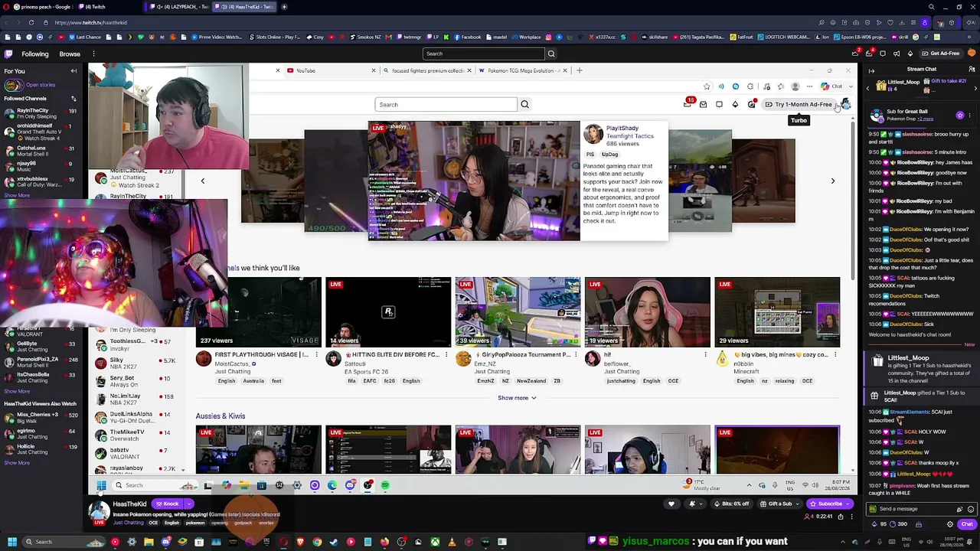Bookmark the page with the inner browser star
Screen dimensions: 980x551
click(x=707, y=86)
